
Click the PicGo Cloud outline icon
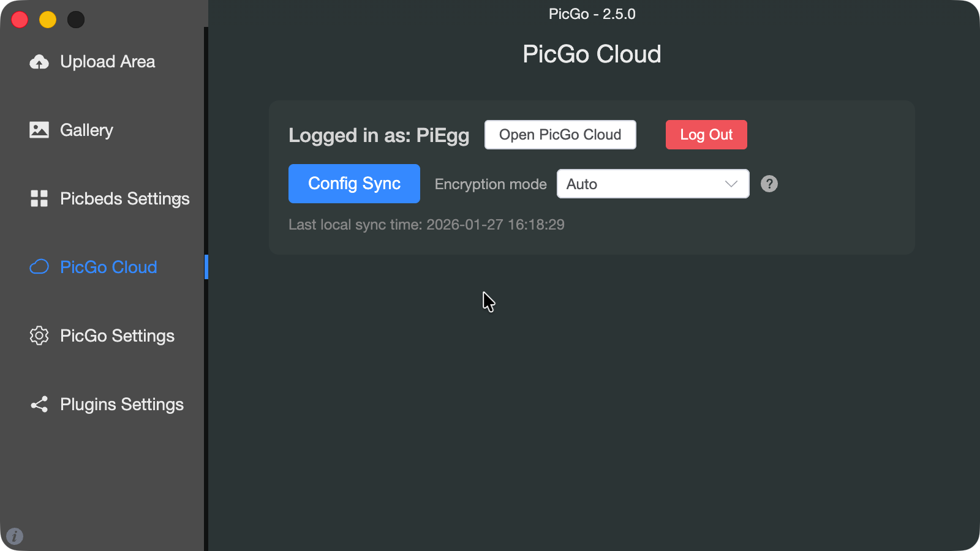pos(39,267)
